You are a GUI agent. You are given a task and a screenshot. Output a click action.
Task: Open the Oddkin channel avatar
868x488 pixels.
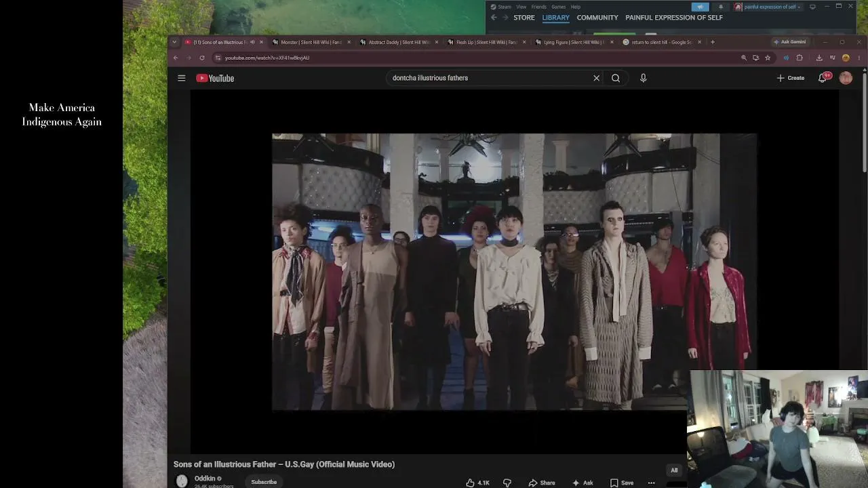(x=182, y=481)
